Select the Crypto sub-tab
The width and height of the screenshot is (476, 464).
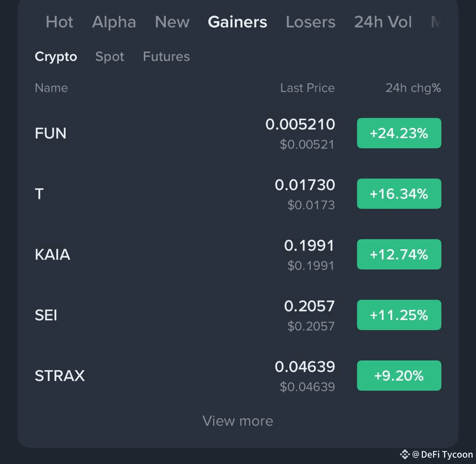pos(56,57)
